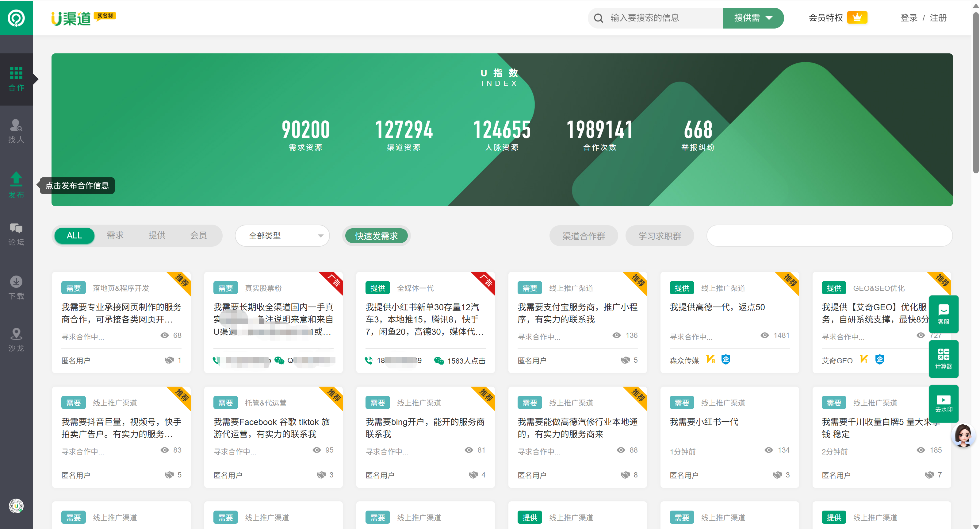This screenshot has width=980, height=529.
Task: Select the 会员 filter tab
Action: point(198,236)
